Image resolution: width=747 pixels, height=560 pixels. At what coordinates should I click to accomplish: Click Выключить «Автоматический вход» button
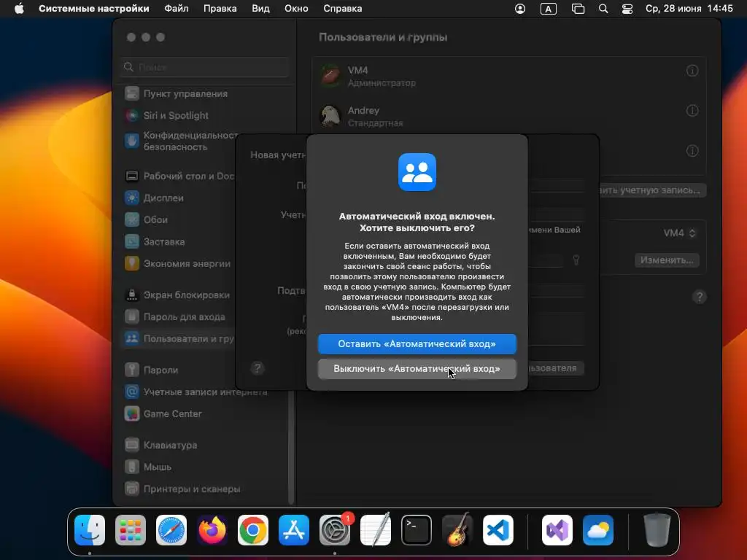tap(417, 368)
